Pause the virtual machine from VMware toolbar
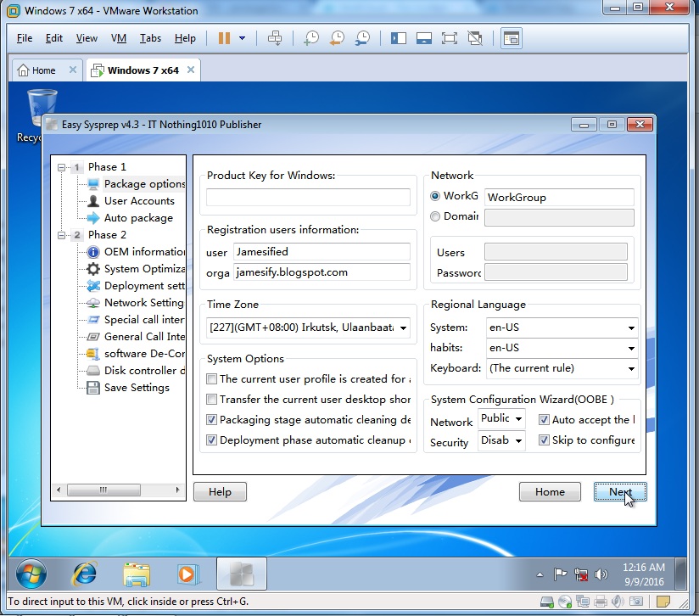This screenshot has width=699, height=616. click(224, 38)
